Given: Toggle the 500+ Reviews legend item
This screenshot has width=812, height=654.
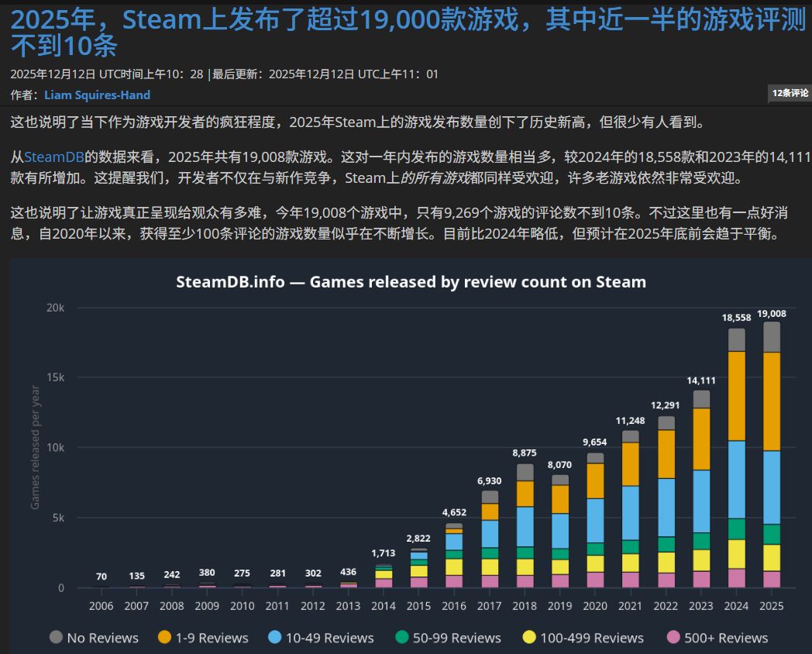Looking at the screenshot, I should (x=717, y=638).
